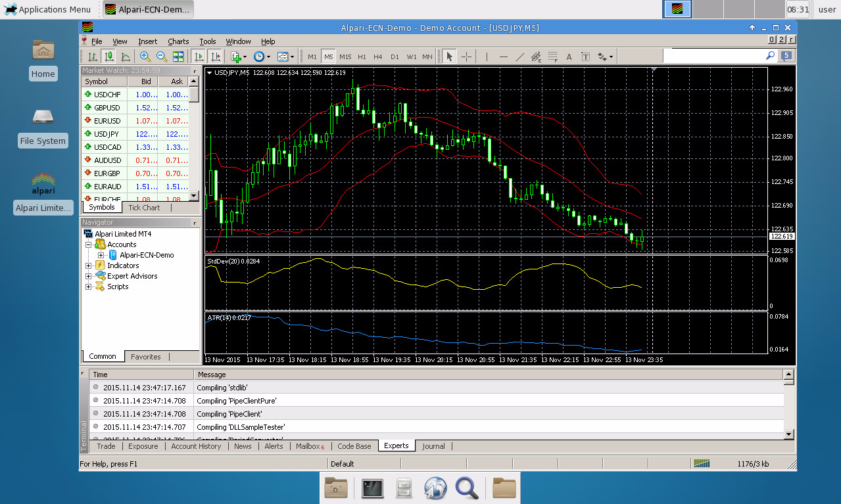Switch timeframe to H1
Viewport: 841px width, 504px height.
[x=362, y=57]
